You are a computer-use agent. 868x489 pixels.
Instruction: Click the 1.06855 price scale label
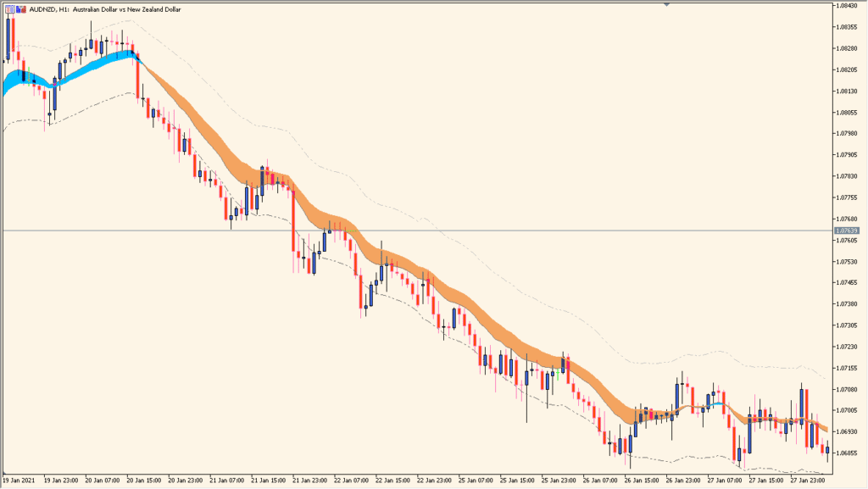pos(847,453)
